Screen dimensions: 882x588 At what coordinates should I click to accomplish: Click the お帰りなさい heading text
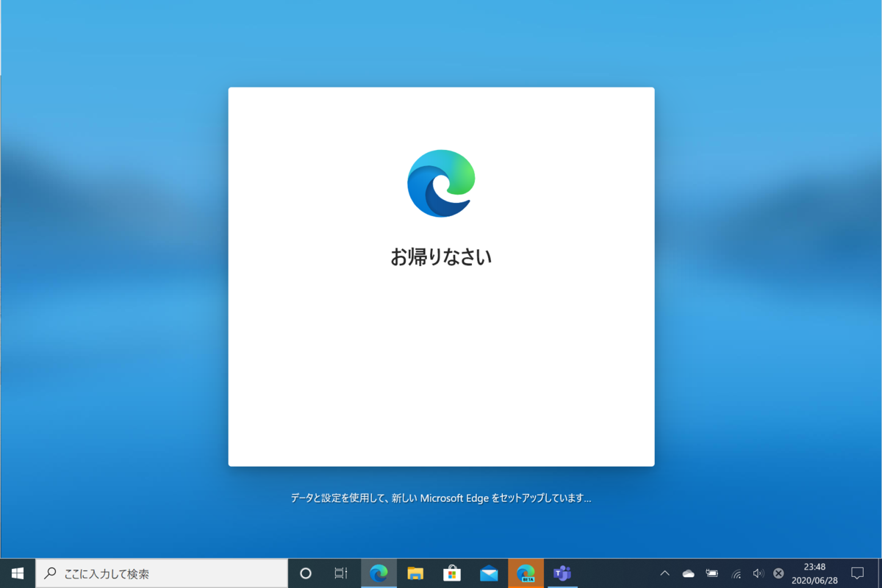click(x=441, y=257)
